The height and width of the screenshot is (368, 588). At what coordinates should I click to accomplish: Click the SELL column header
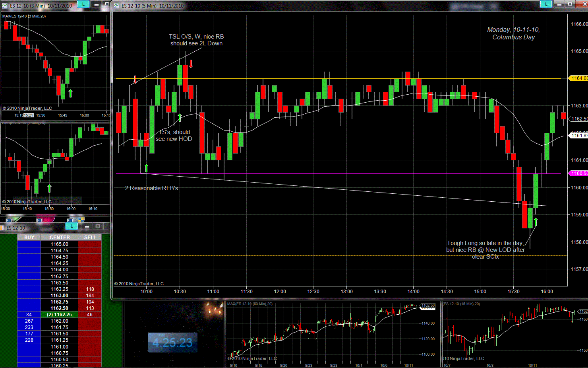(90, 238)
